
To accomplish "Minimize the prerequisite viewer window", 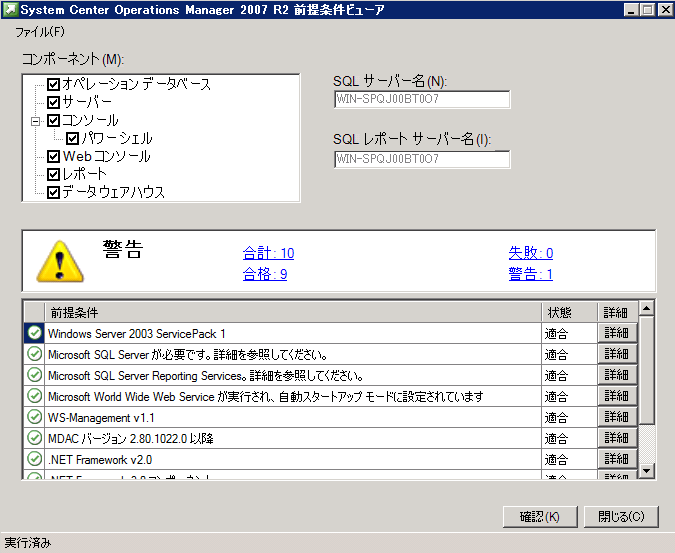I will pyautogui.click(x=631, y=9).
